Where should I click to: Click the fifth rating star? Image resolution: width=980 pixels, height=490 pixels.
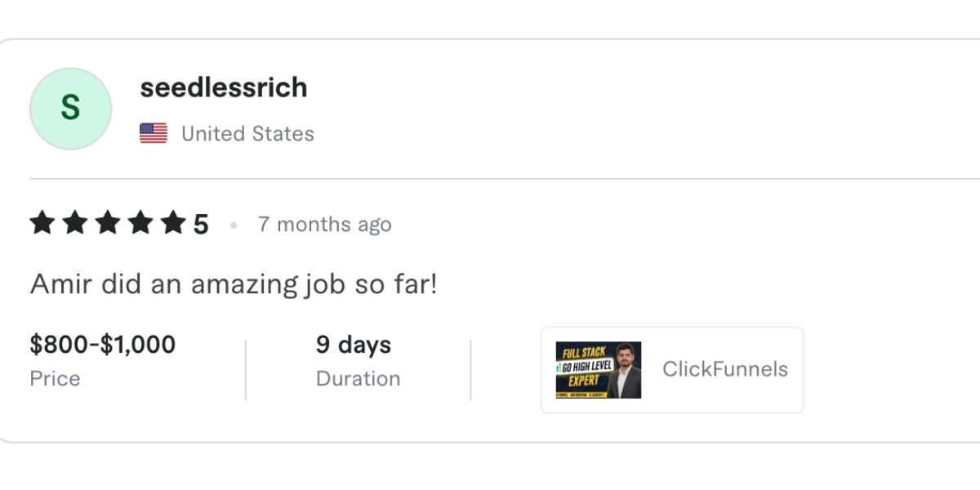172,223
